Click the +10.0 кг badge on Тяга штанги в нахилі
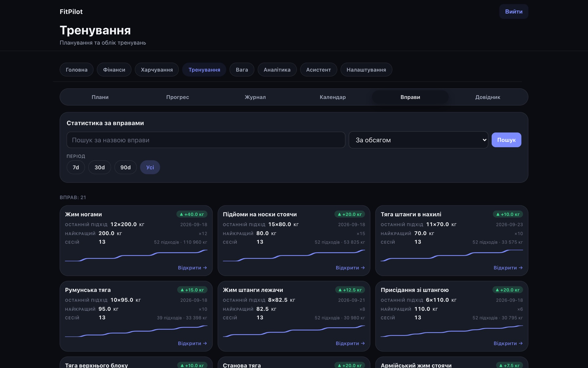 [508, 214]
